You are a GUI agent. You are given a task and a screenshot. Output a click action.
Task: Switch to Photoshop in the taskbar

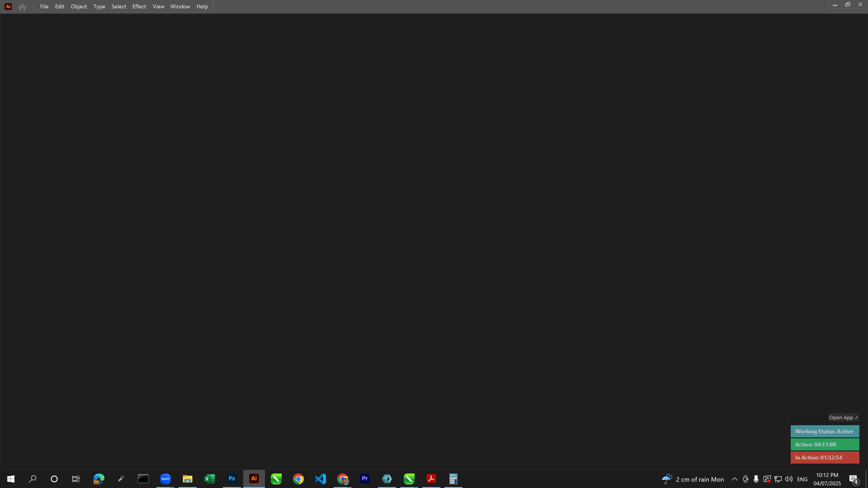click(x=232, y=479)
